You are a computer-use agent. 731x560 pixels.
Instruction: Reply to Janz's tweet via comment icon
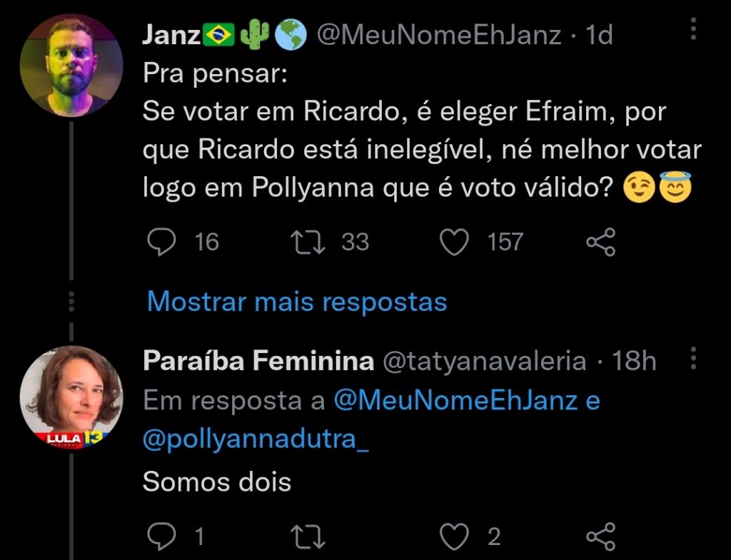(161, 243)
